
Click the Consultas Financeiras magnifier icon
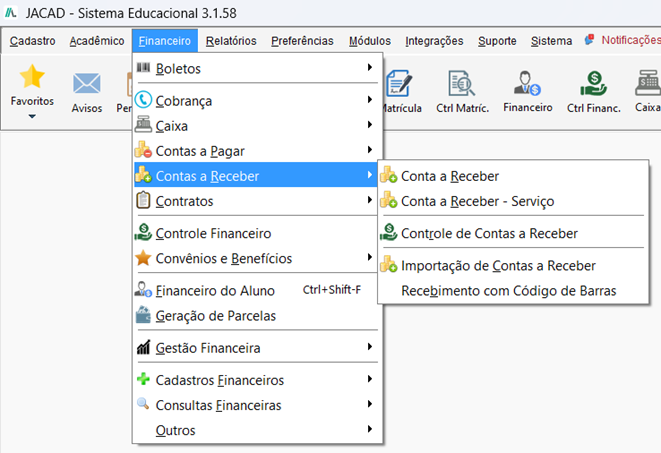click(x=143, y=404)
